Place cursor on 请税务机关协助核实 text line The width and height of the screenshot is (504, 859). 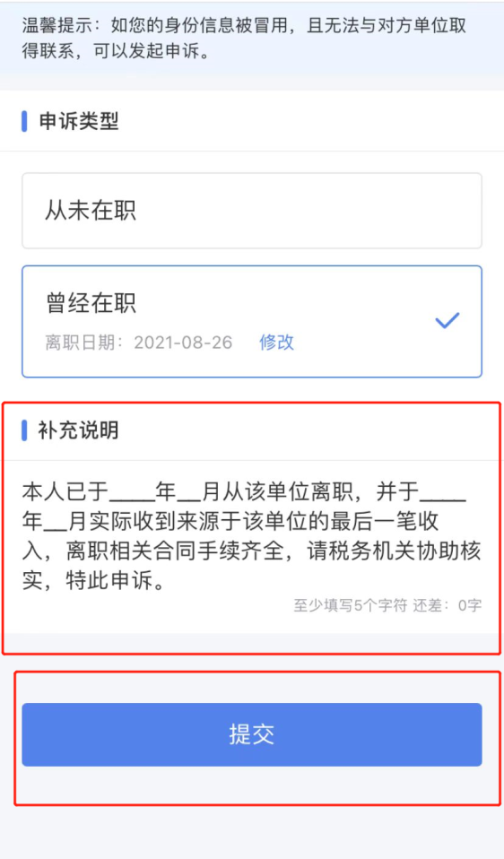[395, 551]
